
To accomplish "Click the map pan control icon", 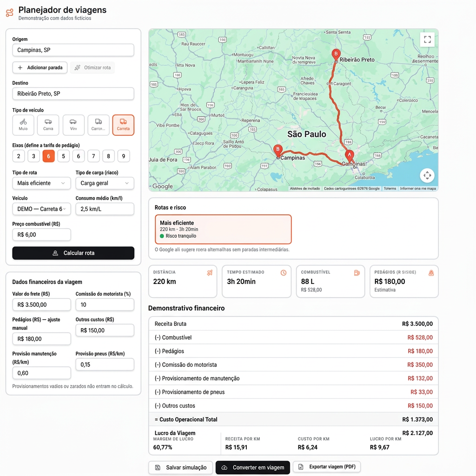I will click(x=427, y=175).
